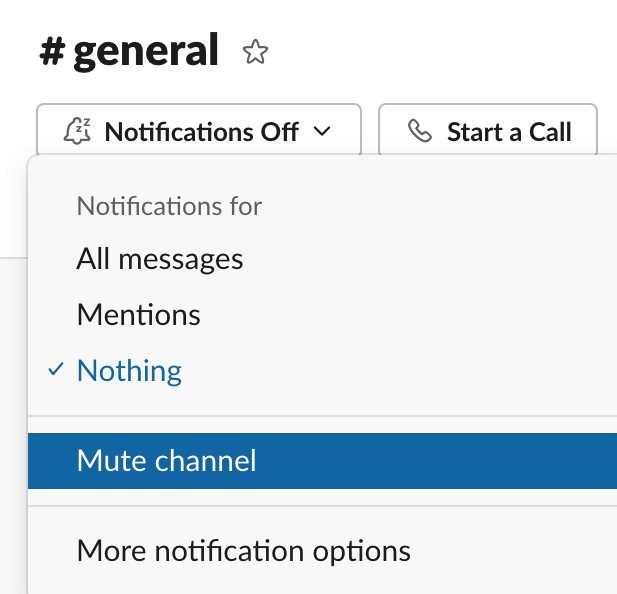Click the Notifications for section header

[x=169, y=207]
